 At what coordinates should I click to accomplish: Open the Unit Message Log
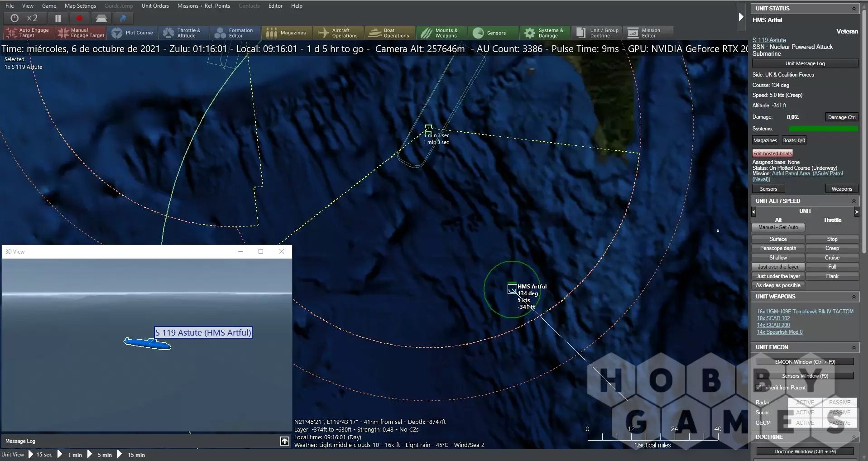click(x=805, y=63)
